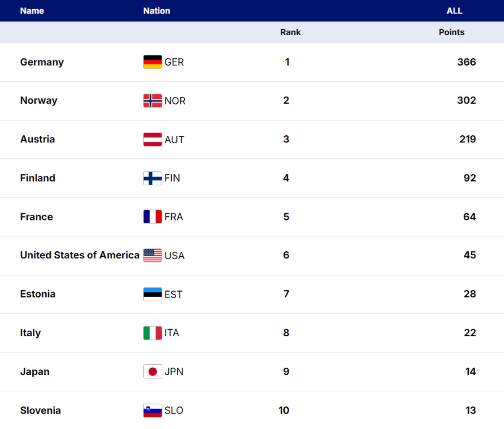Click the Norway flag icon
504x429 pixels.
tap(152, 100)
